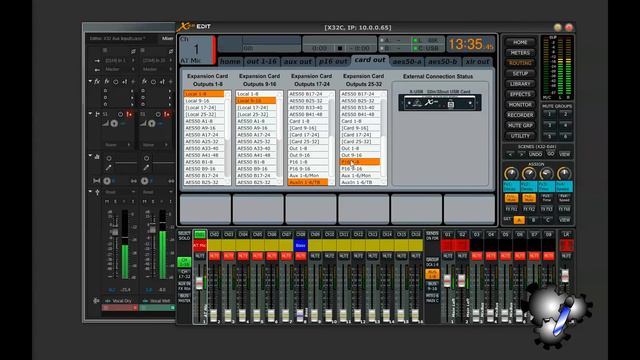Open the MUTE GRP screen
The height and width of the screenshot is (360, 640).
[520, 125]
